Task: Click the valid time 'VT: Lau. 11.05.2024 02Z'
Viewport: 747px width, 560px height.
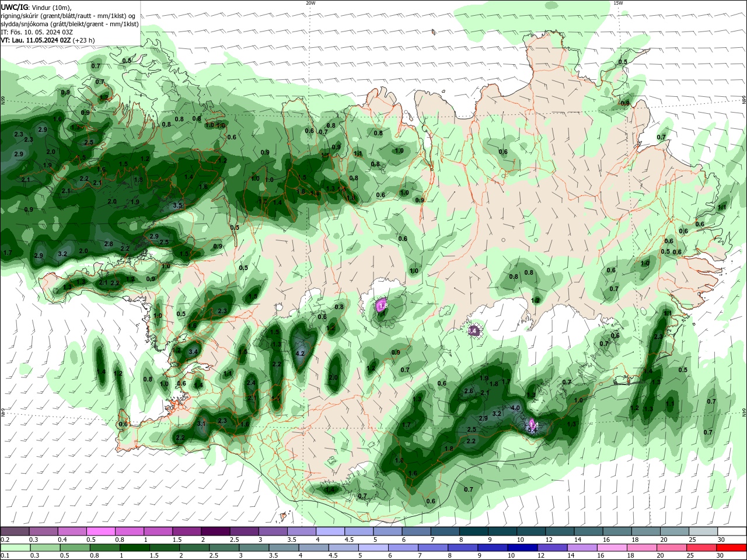Action: click(x=36, y=40)
